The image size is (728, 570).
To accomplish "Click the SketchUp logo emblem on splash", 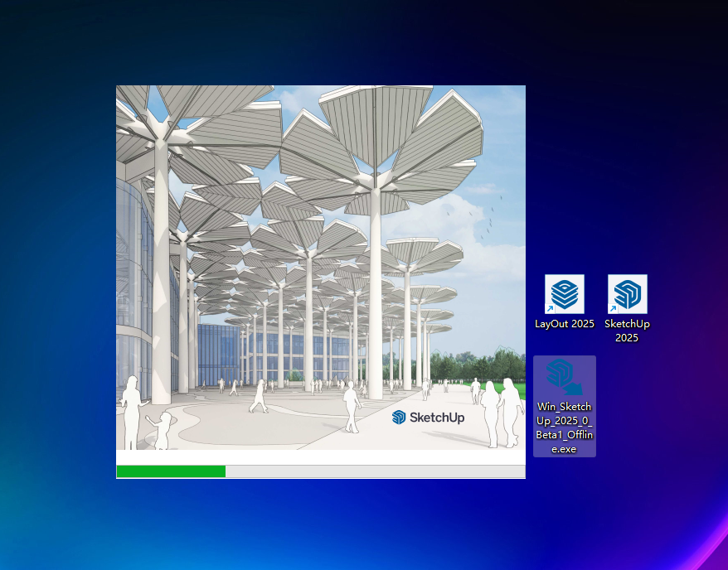I will pyautogui.click(x=399, y=418).
